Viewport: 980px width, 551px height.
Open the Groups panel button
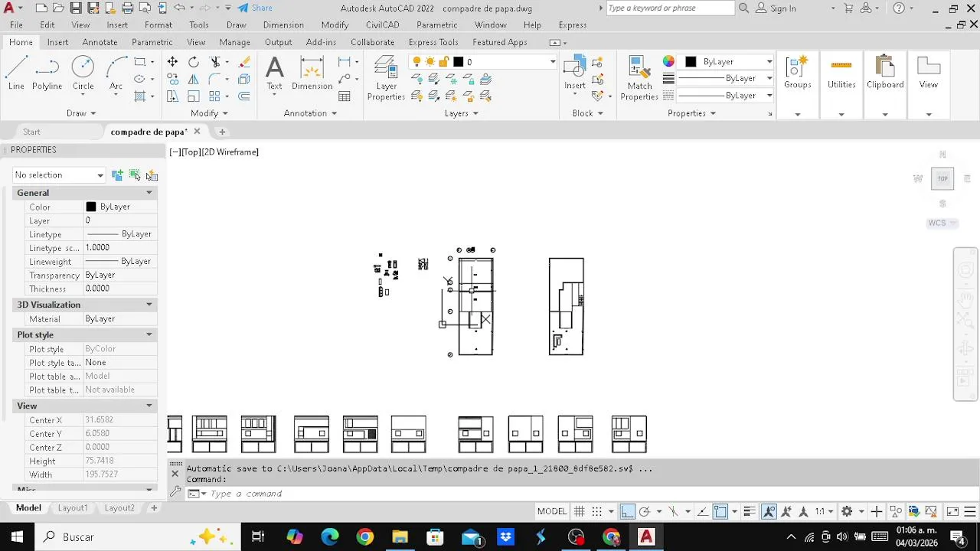(797, 73)
